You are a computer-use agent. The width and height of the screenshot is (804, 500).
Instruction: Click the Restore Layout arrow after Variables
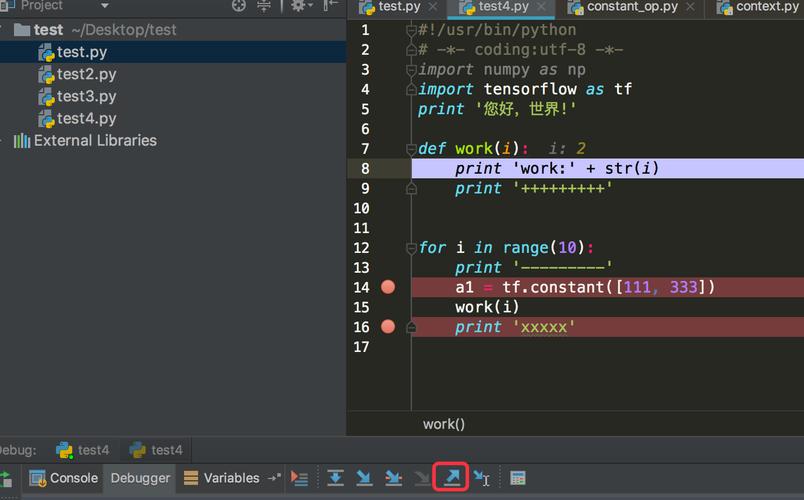(x=274, y=477)
